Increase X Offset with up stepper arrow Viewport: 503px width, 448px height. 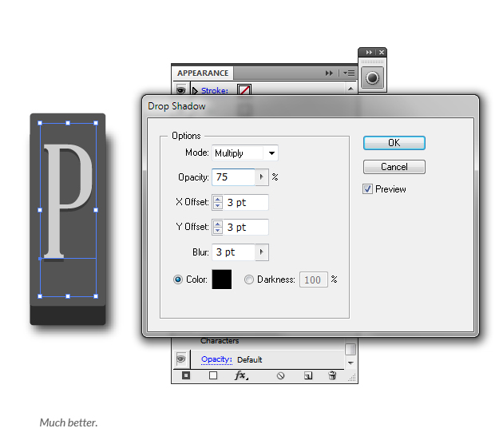[x=218, y=200]
